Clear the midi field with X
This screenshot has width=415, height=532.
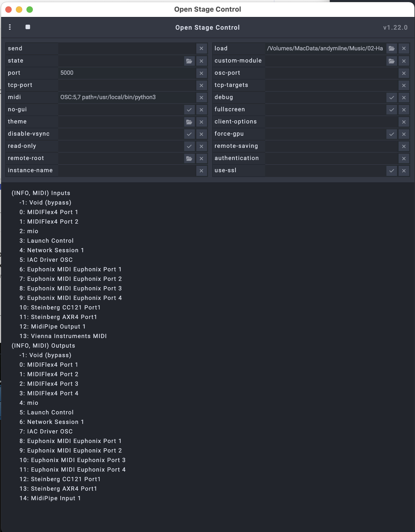coord(201,97)
